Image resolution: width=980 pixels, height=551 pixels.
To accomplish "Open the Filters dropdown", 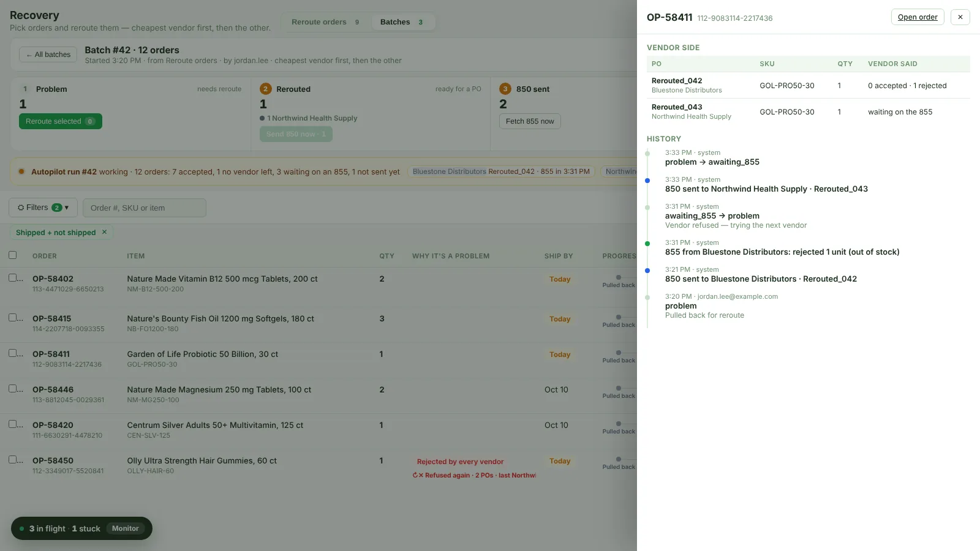I will 43,208.
